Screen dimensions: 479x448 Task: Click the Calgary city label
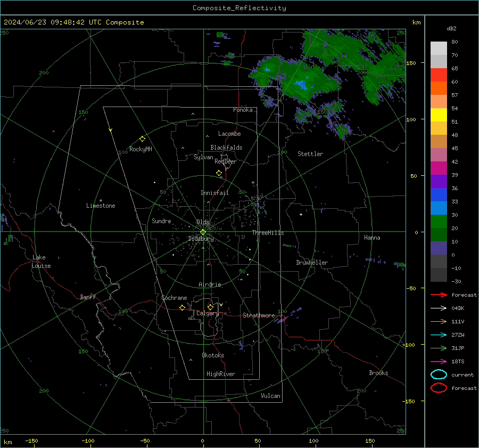208,313
